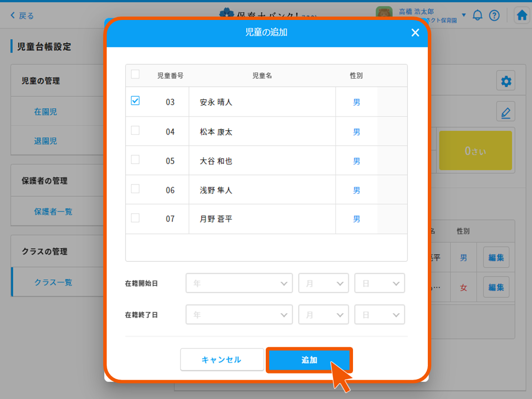
Task: Select 保護者一覧 in the sidebar
Action: point(53,212)
